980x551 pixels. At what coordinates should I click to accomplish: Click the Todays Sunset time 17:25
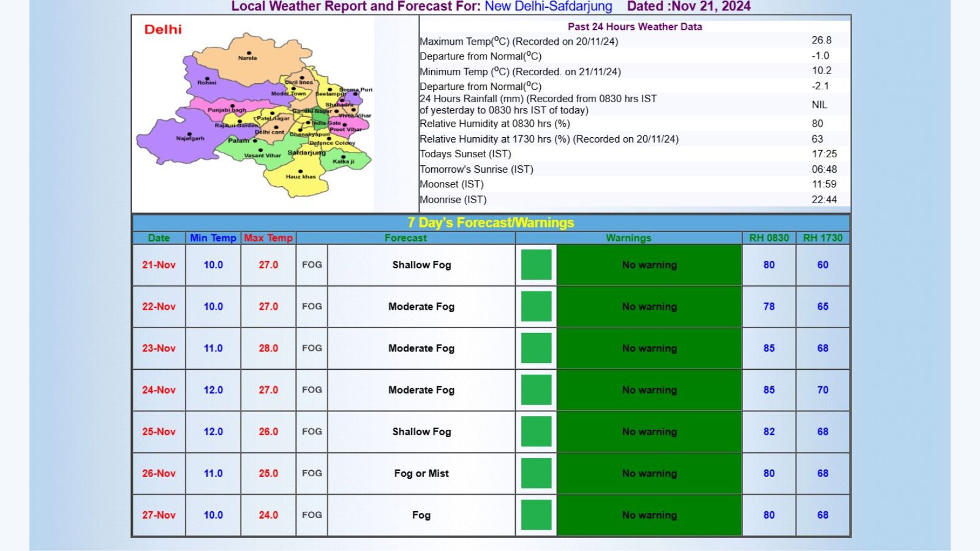824,154
